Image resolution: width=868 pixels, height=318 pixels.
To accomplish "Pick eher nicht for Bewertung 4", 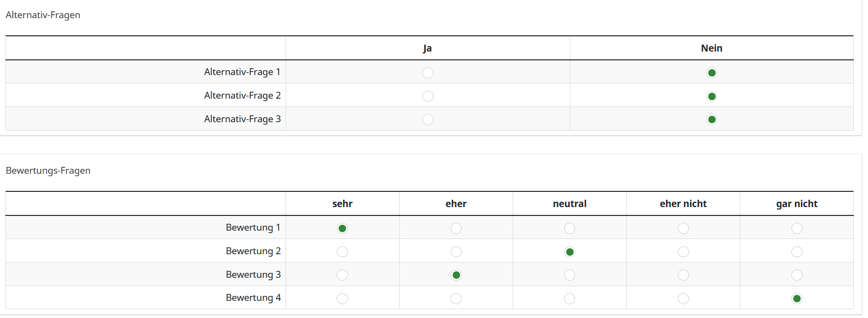I will coord(683,298).
